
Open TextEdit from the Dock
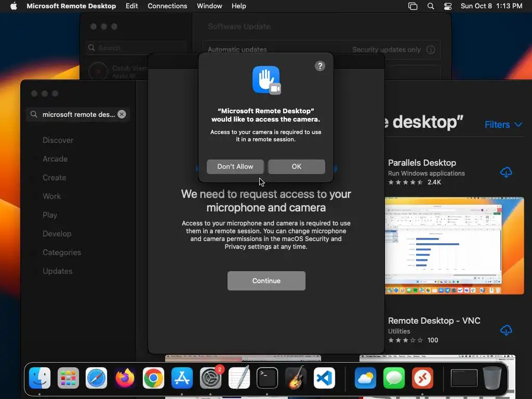click(x=239, y=378)
